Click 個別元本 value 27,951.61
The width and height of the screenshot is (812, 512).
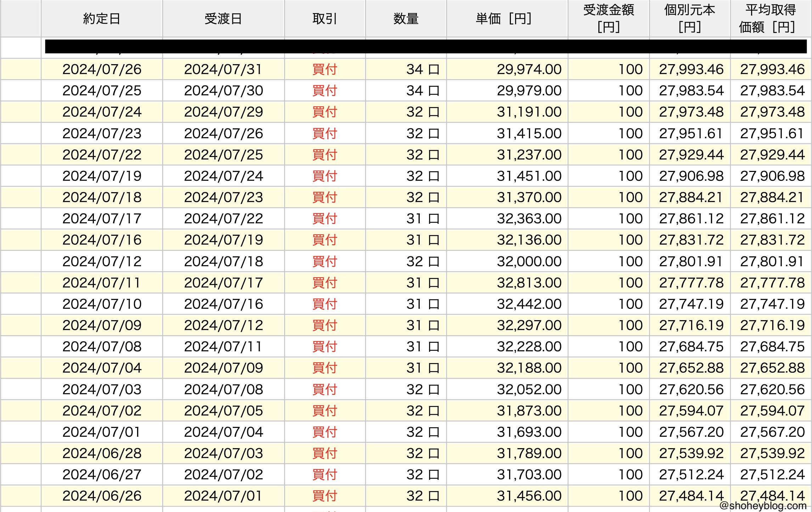click(691, 133)
